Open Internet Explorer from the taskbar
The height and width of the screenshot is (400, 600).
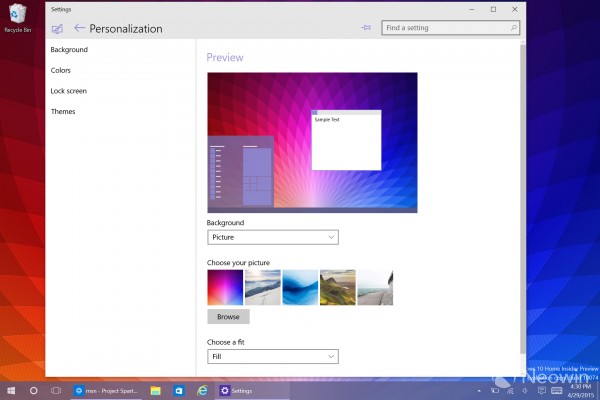(202, 391)
